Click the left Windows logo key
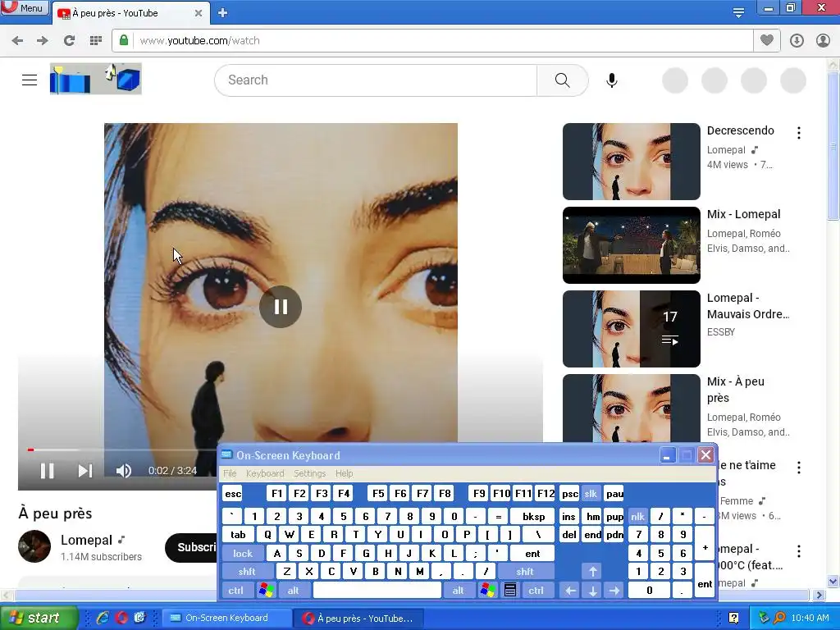This screenshot has width=840, height=630. [x=266, y=591]
